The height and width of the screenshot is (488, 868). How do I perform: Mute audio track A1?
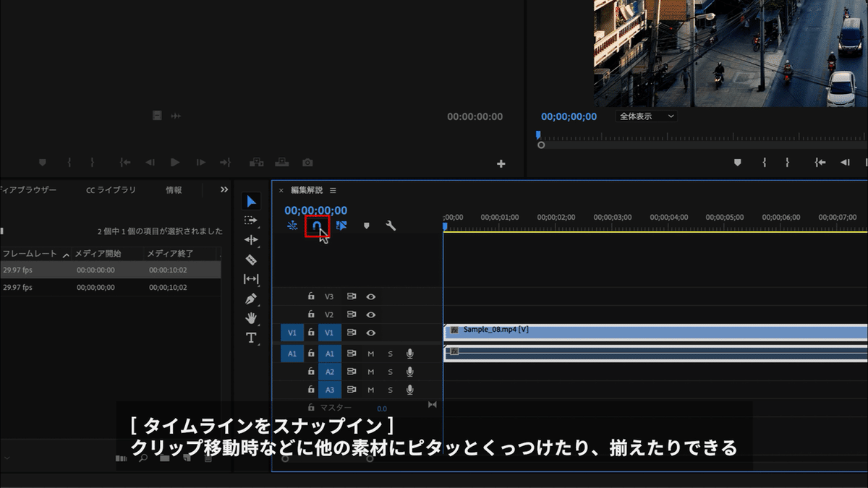(371, 354)
